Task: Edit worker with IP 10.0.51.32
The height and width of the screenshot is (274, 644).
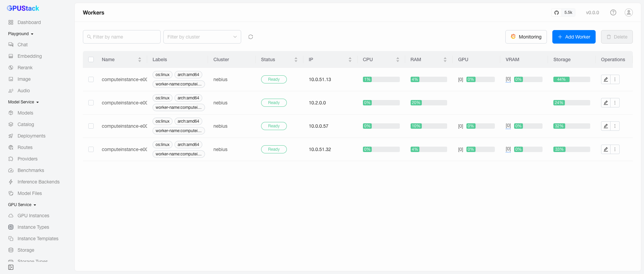Action: (x=606, y=149)
